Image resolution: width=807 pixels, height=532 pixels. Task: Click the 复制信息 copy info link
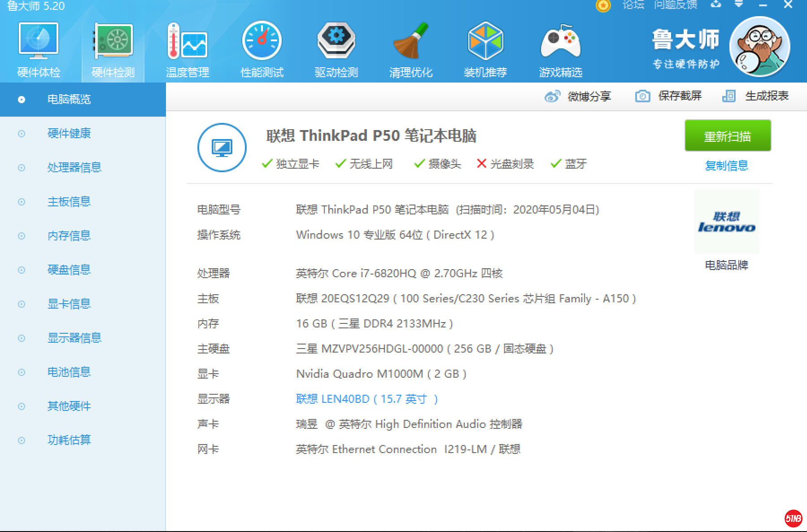click(x=727, y=166)
